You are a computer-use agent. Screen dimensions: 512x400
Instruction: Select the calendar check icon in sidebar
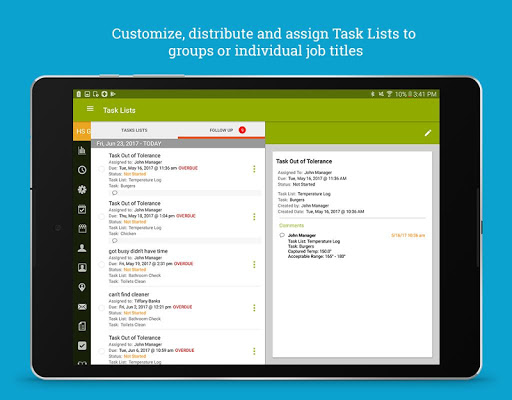82,209
